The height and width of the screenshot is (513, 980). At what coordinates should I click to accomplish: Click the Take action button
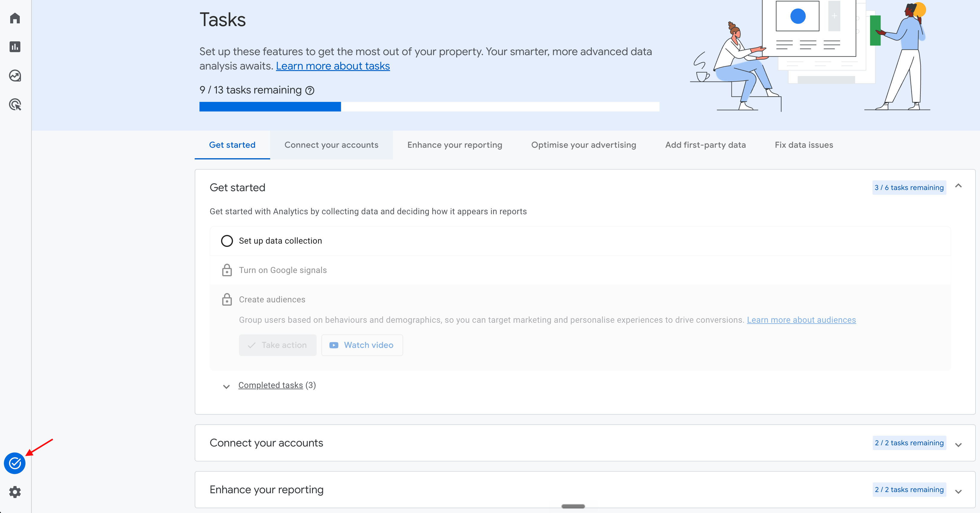pos(277,345)
